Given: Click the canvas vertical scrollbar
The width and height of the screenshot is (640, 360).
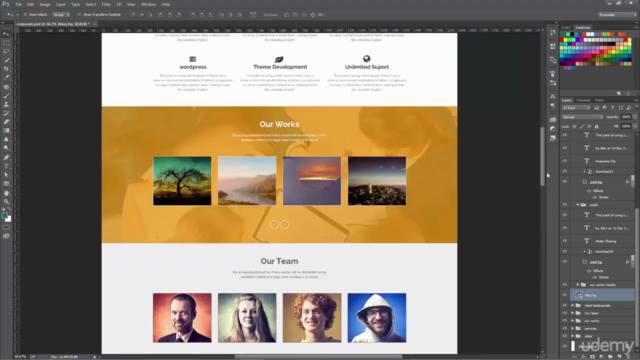Looking at the screenshot, I should point(542,156).
